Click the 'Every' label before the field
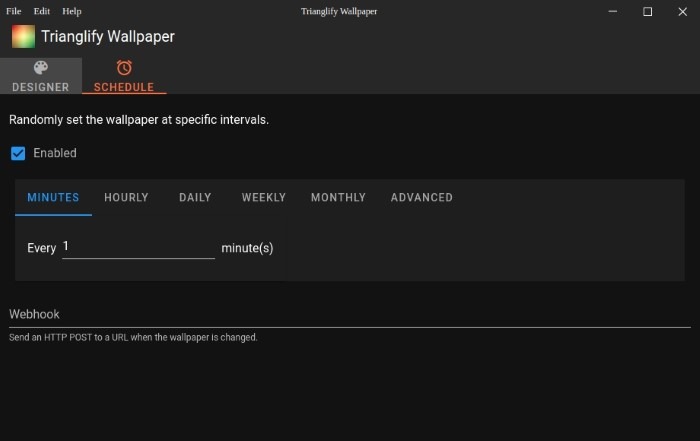Screen dimensions: 700x441 pyautogui.click(x=42, y=248)
